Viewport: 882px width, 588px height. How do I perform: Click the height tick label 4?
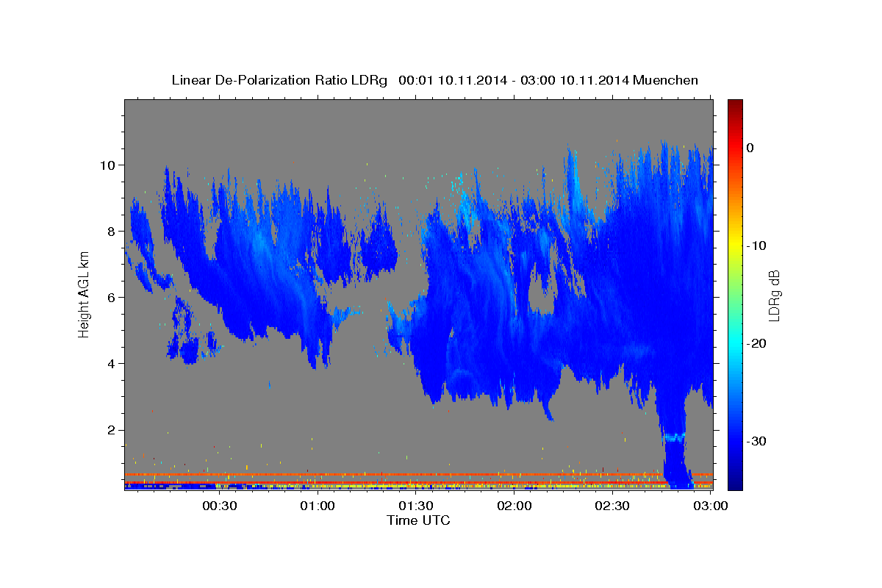coord(111,363)
